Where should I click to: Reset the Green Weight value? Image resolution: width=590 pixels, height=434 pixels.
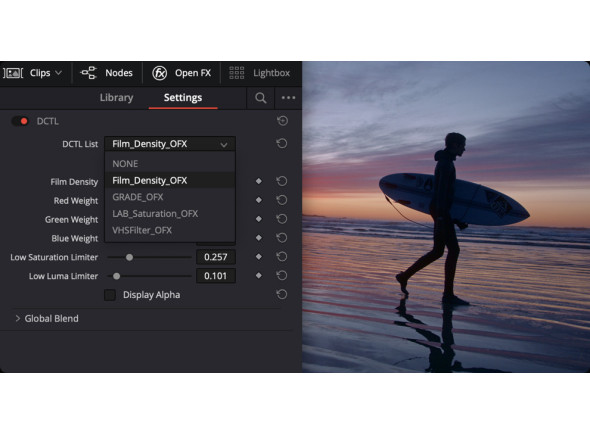pyautogui.click(x=282, y=219)
